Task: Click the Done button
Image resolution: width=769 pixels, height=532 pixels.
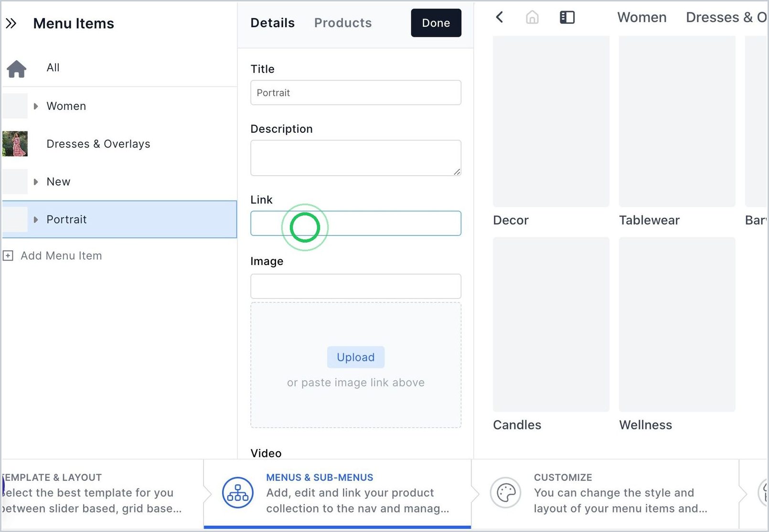Action: [x=436, y=23]
